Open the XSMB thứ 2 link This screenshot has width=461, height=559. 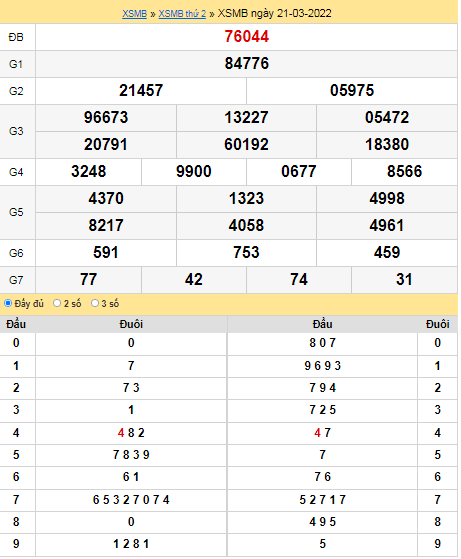(182, 14)
